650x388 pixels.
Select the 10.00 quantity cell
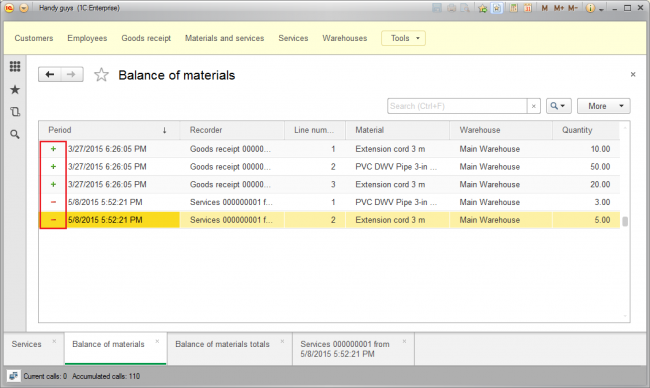pyautogui.click(x=586, y=149)
